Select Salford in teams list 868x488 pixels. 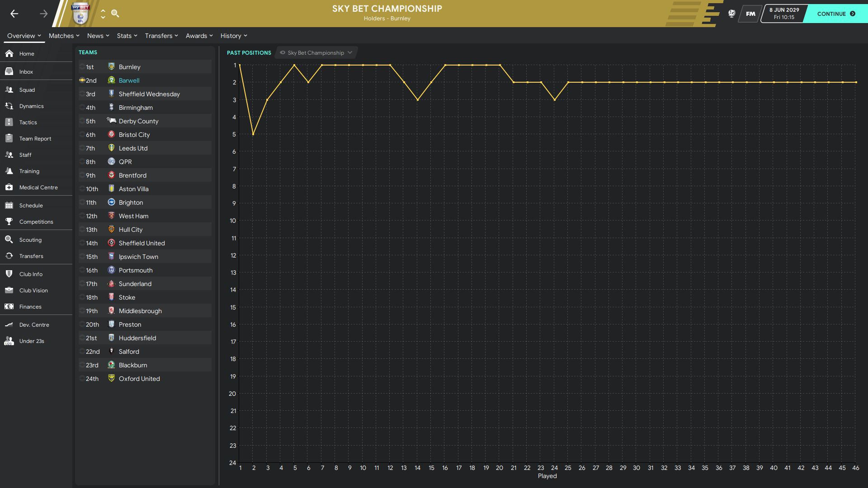click(x=145, y=351)
